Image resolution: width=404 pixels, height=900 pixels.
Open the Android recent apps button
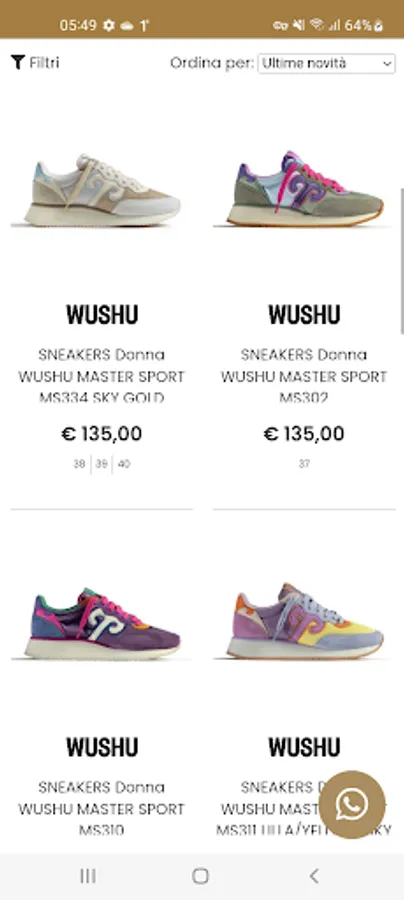coord(88,876)
